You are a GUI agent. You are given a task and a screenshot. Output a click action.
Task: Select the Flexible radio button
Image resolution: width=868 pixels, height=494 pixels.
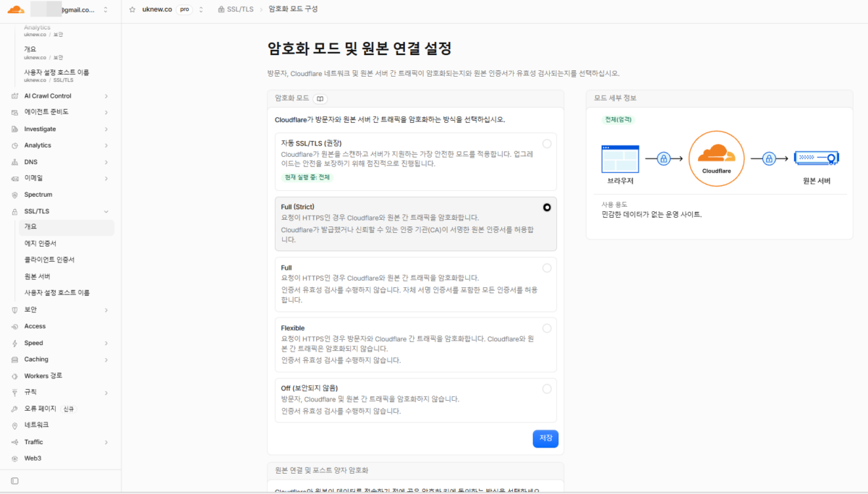547,328
